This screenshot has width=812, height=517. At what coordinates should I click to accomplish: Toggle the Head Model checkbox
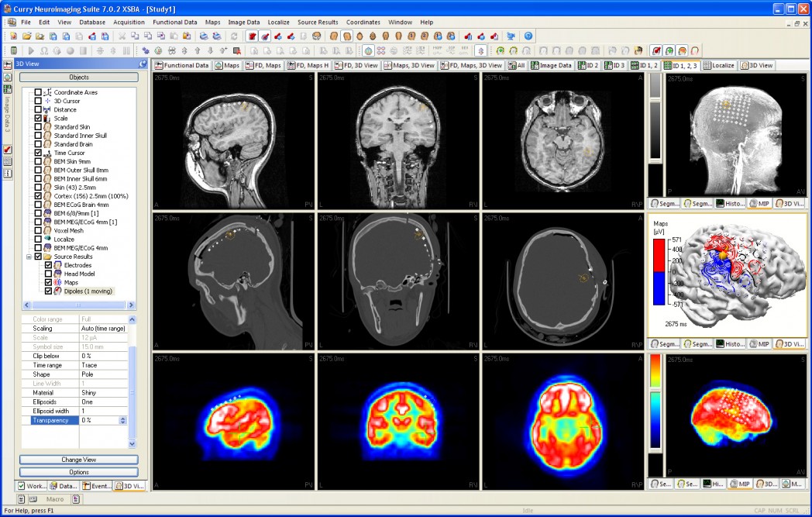(x=48, y=274)
